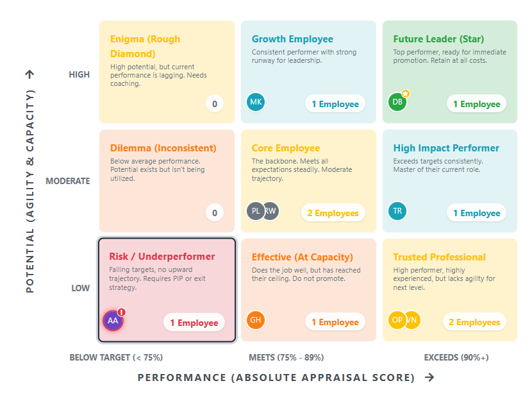Viewport: 532px width, 399px height.
Task: Select the orange GH avatar
Action: tap(256, 320)
